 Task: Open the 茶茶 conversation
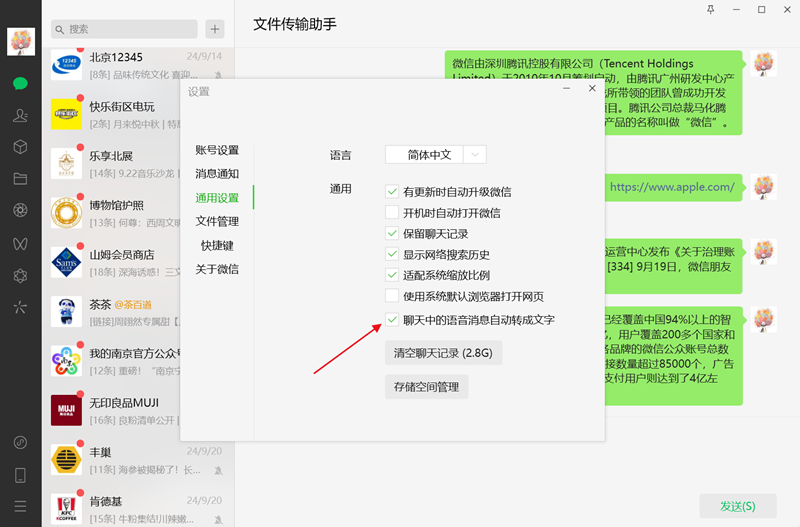click(111, 313)
